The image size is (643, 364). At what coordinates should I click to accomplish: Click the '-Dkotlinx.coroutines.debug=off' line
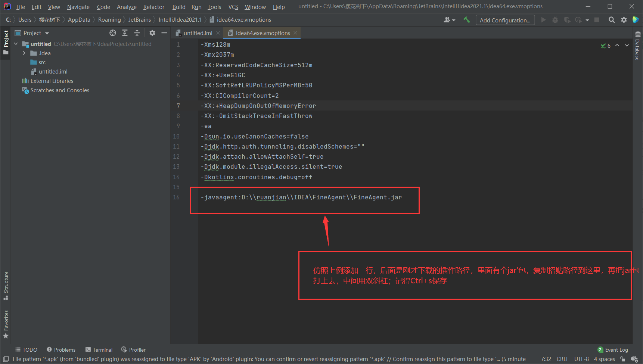click(x=257, y=177)
